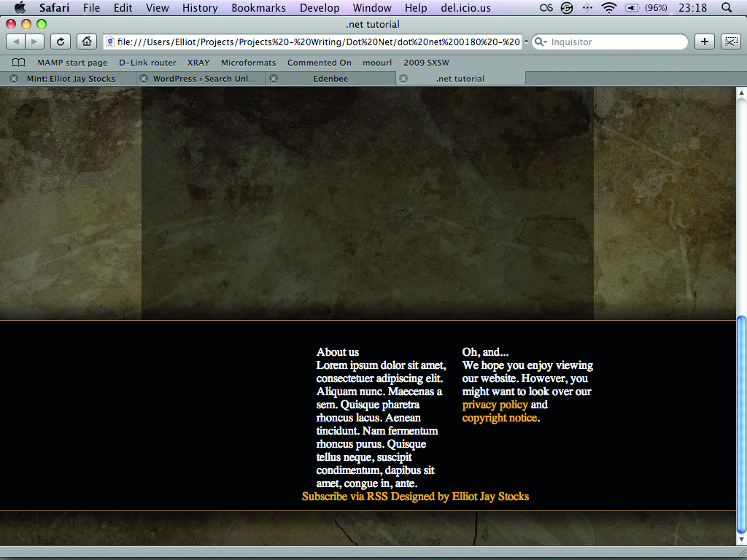Open the Microformats bookmark

(248, 63)
